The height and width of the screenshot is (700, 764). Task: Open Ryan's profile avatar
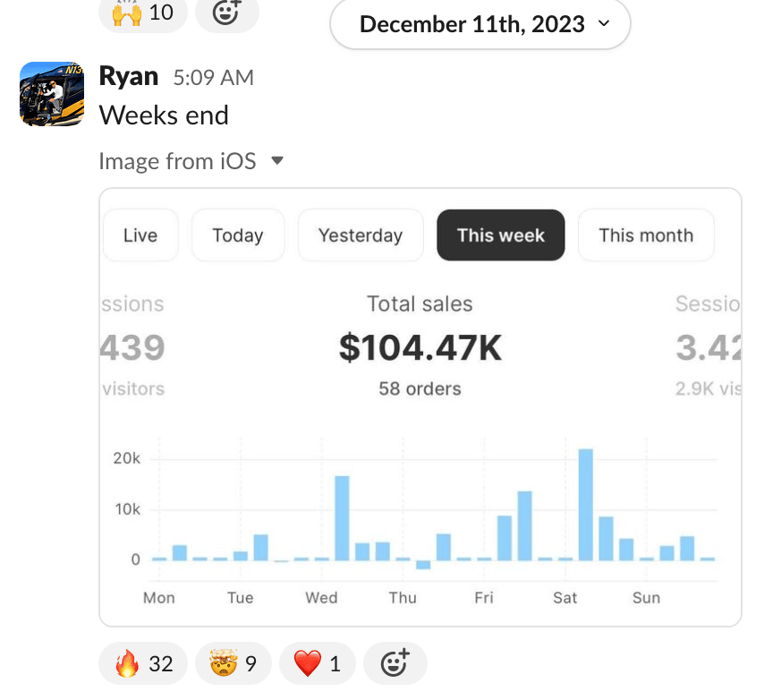pyautogui.click(x=52, y=94)
